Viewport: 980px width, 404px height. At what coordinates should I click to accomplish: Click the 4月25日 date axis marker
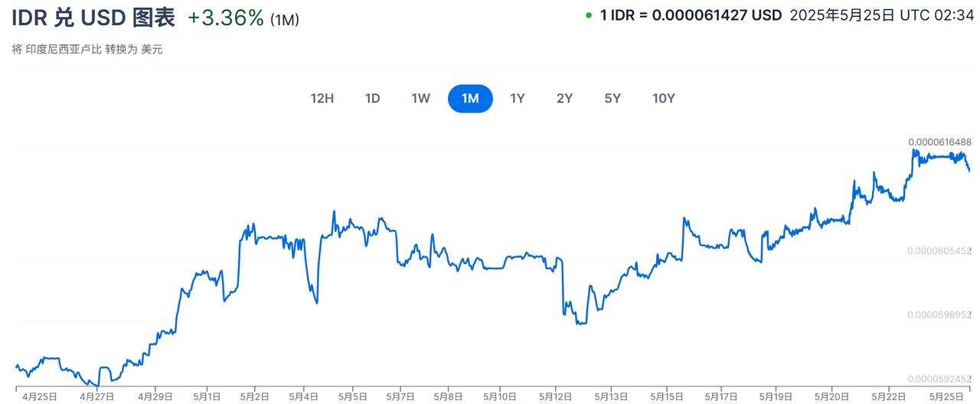coord(40,396)
